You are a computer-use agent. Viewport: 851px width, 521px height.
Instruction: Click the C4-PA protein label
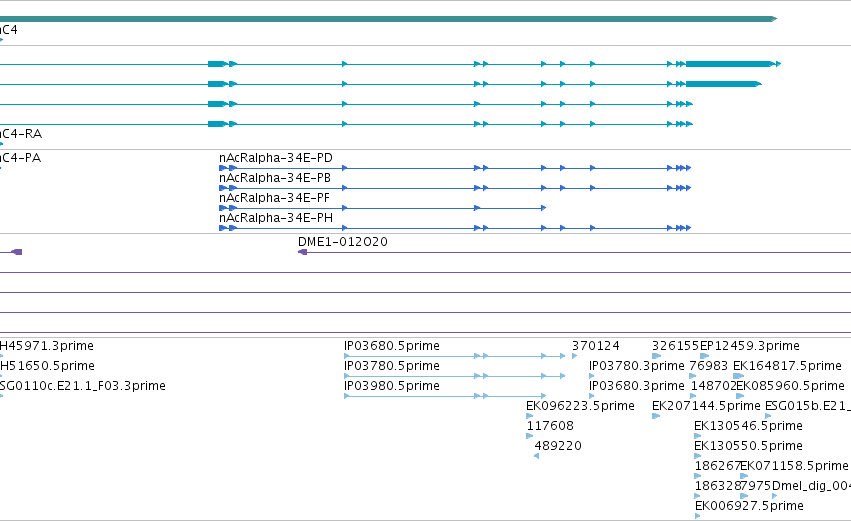(21, 158)
